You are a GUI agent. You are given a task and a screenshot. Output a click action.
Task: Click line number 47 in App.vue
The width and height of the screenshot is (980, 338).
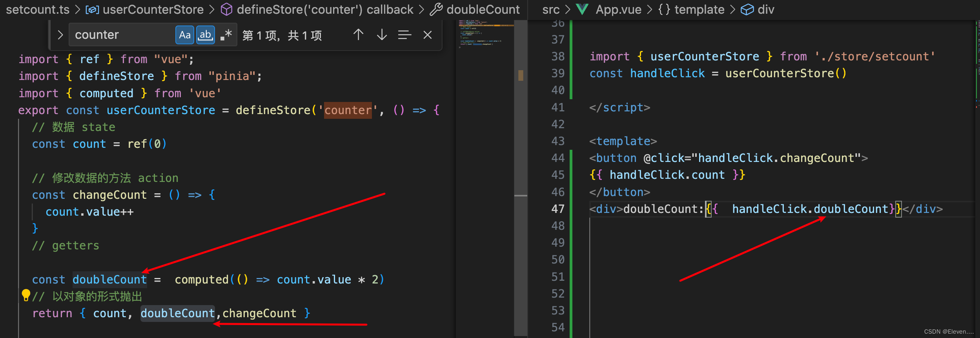[x=558, y=209]
